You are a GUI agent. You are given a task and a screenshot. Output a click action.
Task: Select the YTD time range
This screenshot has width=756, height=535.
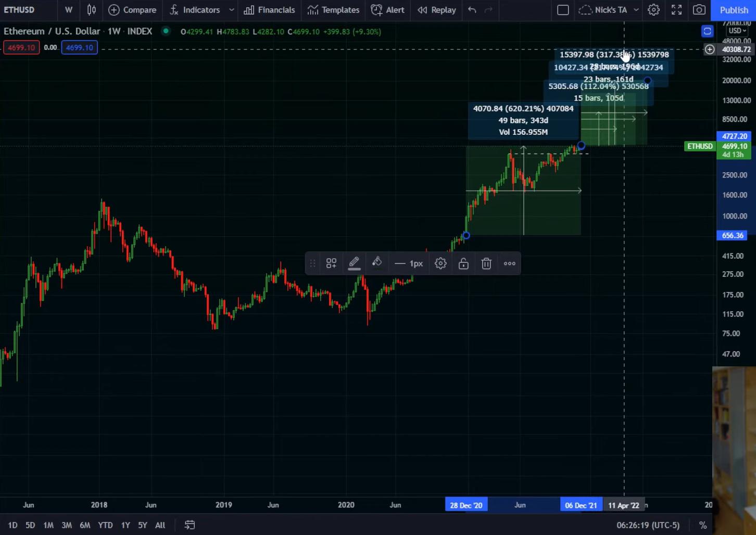(x=105, y=525)
